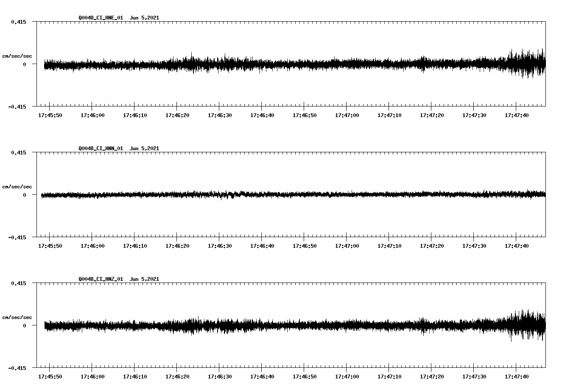Viewport: 576px width, 392px height.
Task: Click the -0.415 lower limit on HNE axis
Action: click(17, 106)
